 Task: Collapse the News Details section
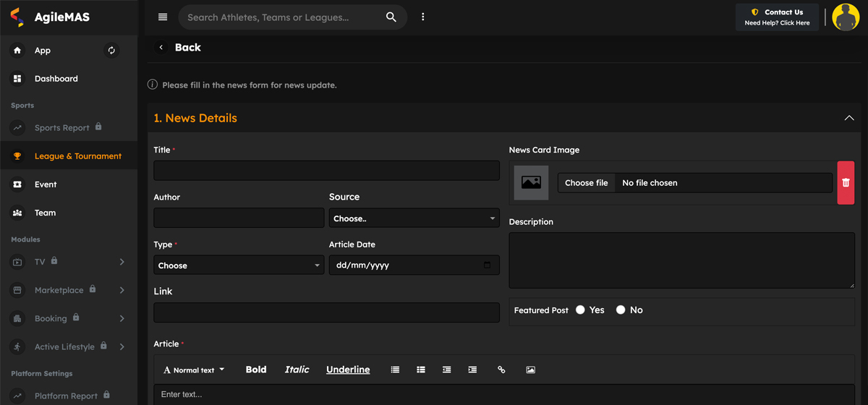tap(848, 118)
